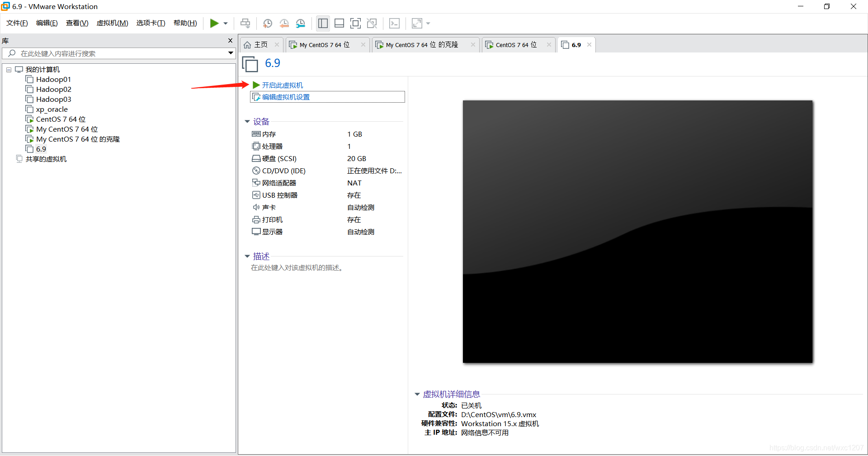
Task: Click the Unity mode toolbar icon
Action: 372,23
